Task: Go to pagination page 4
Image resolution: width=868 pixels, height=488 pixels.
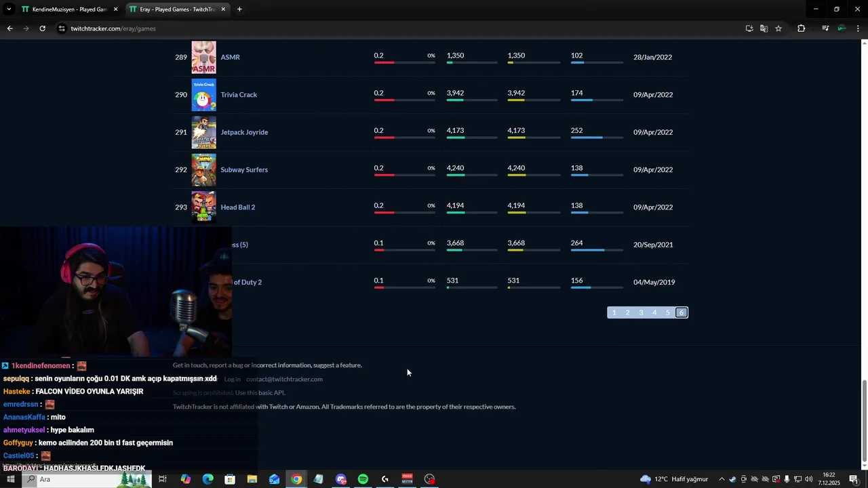Action: (654, 312)
